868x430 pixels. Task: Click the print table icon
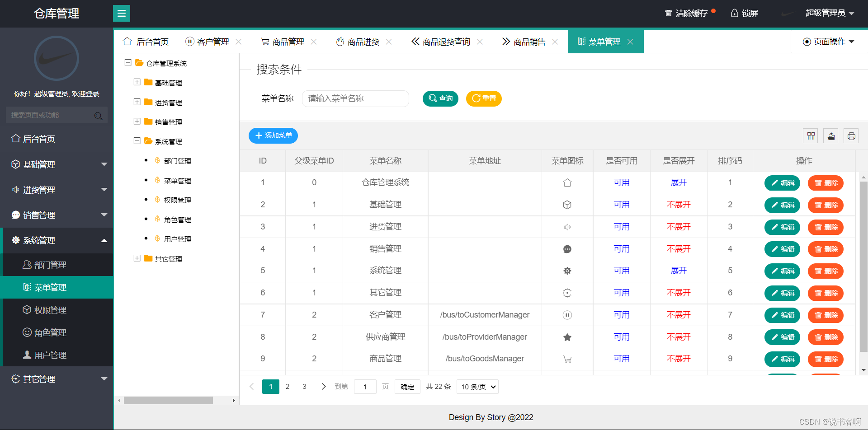pos(851,136)
